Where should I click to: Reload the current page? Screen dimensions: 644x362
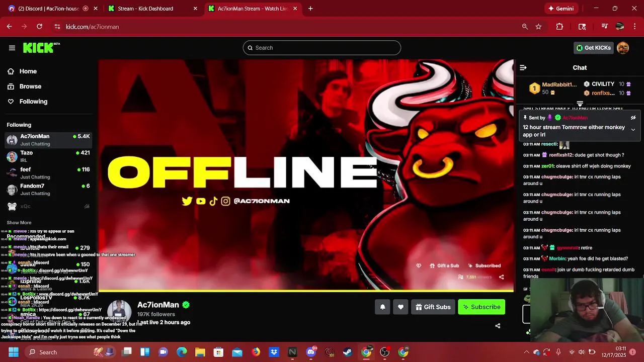[x=40, y=27]
